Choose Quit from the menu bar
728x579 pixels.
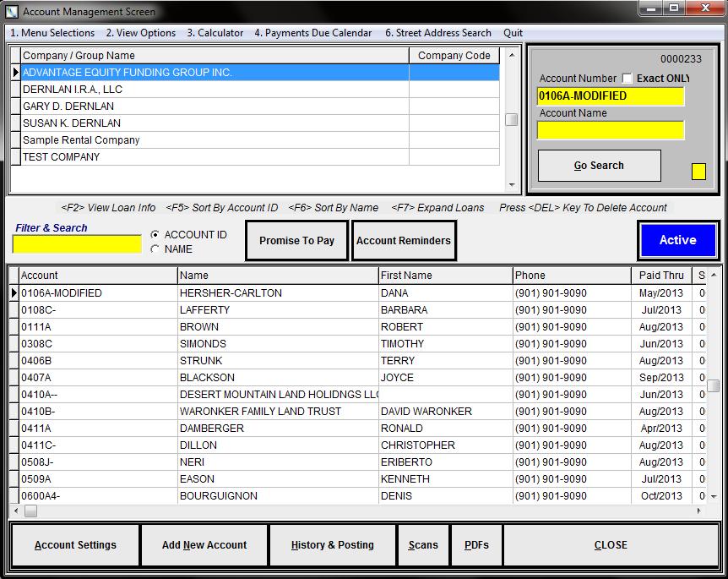[x=513, y=33]
